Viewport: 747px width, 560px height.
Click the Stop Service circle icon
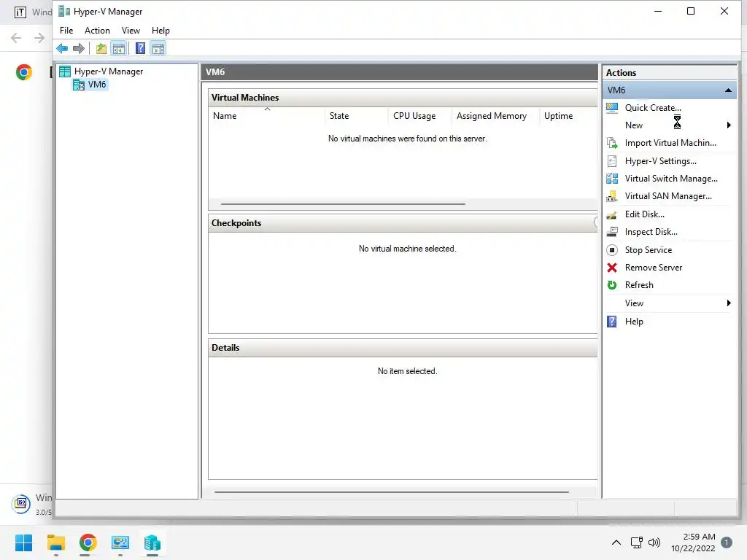coord(612,250)
